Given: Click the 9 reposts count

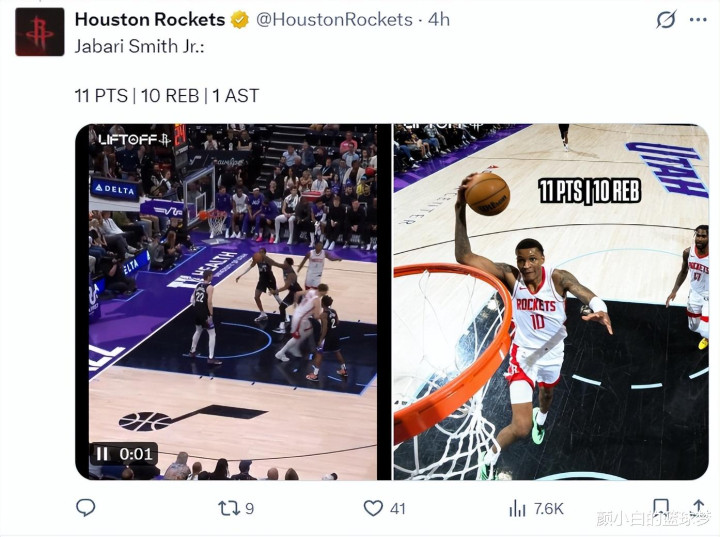Looking at the screenshot, I should coord(249,509).
